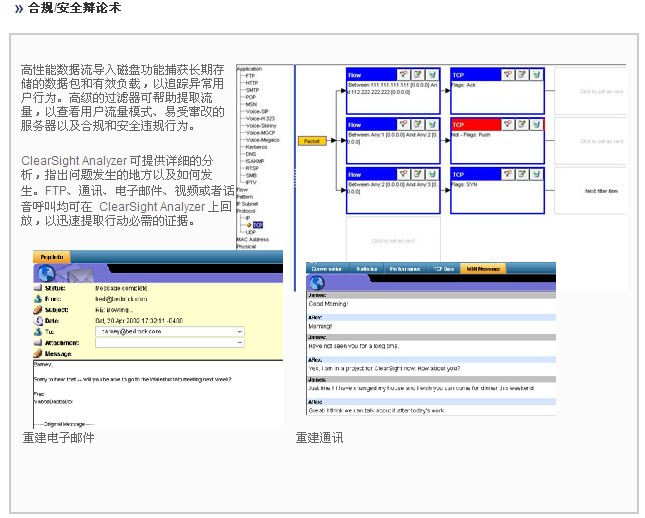Click the clock icon beside the Date field
Screen dimensions: 645x518
38,319
